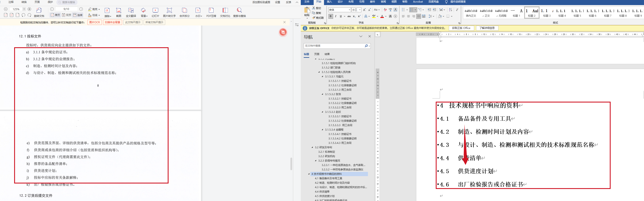The height and width of the screenshot is (201, 644).
Task: Apply subscript formatting in Word
Action: 354,16
